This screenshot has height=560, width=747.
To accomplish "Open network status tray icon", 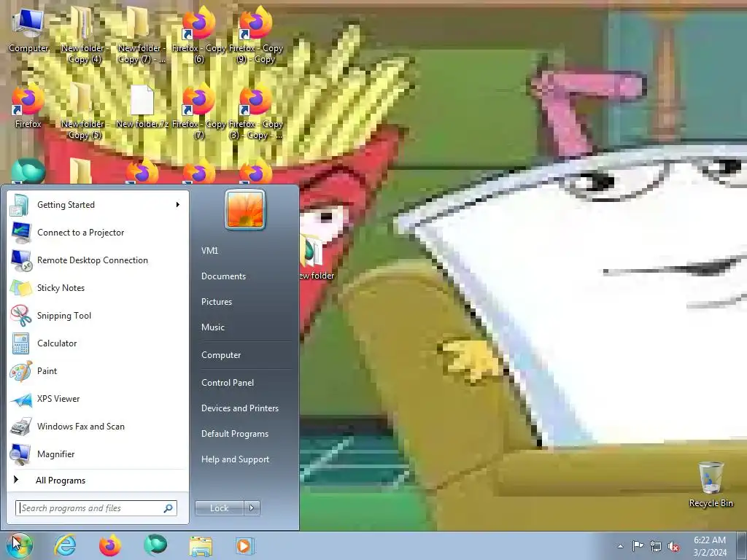I will click(656, 546).
